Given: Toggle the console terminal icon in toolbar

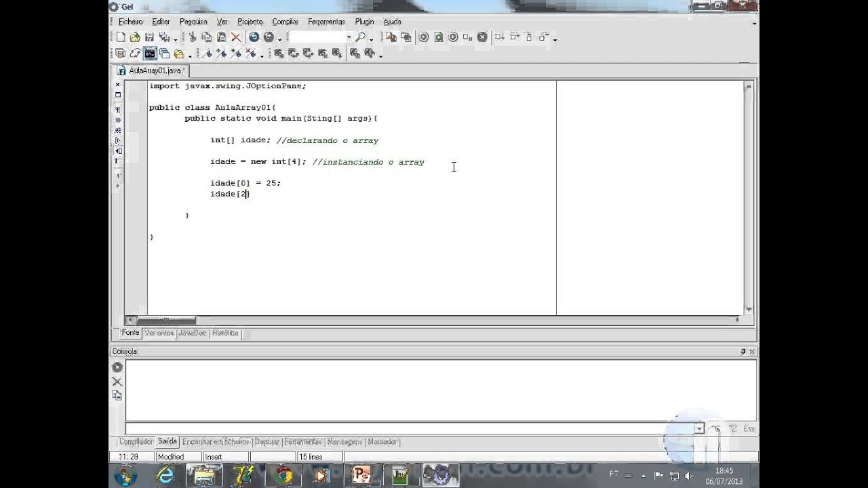Looking at the screenshot, I should (x=150, y=54).
